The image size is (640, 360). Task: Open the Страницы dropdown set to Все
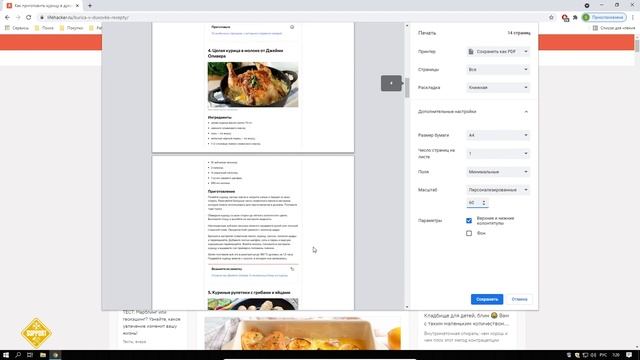pos(498,70)
